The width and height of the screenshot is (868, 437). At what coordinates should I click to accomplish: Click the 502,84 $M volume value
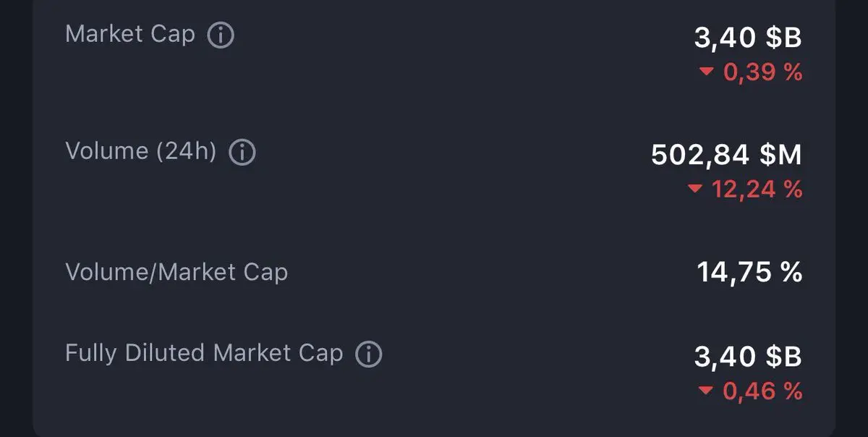726,155
